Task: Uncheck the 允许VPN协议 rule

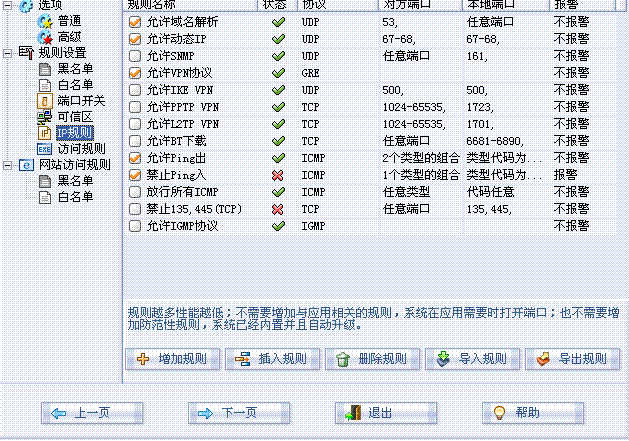Action: pyautogui.click(x=135, y=73)
